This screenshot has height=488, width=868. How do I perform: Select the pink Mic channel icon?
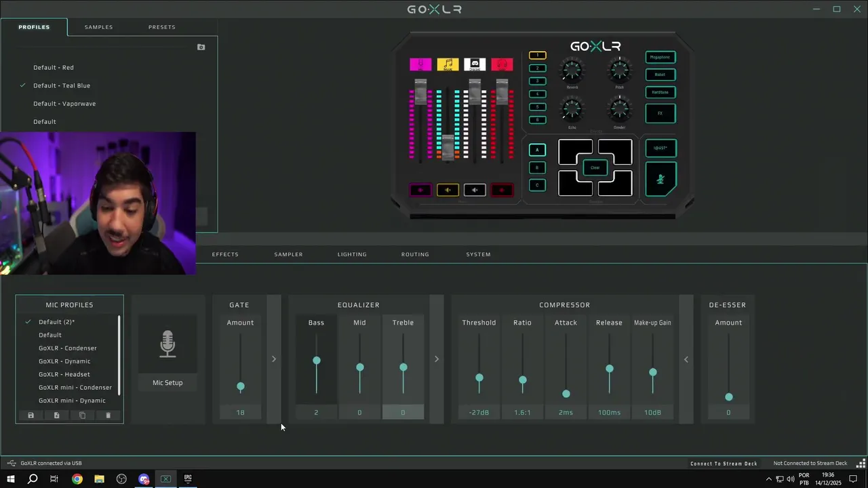pyautogui.click(x=420, y=64)
